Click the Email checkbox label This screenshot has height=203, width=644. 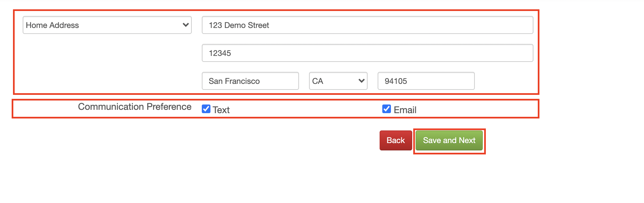(x=405, y=110)
